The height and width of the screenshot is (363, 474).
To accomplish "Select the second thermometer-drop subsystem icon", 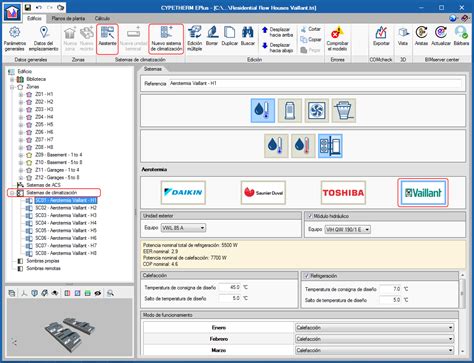I will pyautogui.click(x=303, y=146).
